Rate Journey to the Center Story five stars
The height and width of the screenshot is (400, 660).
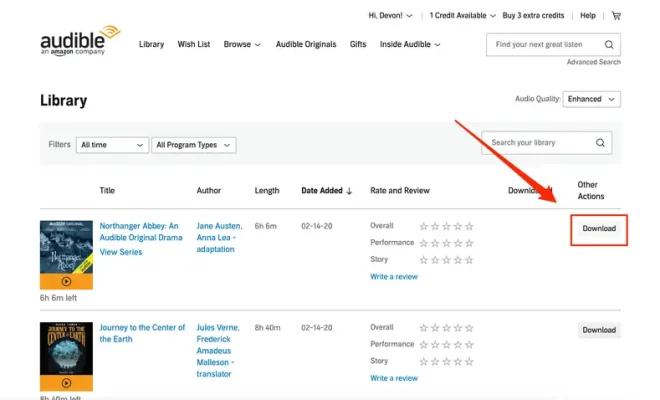pyautogui.click(x=469, y=362)
